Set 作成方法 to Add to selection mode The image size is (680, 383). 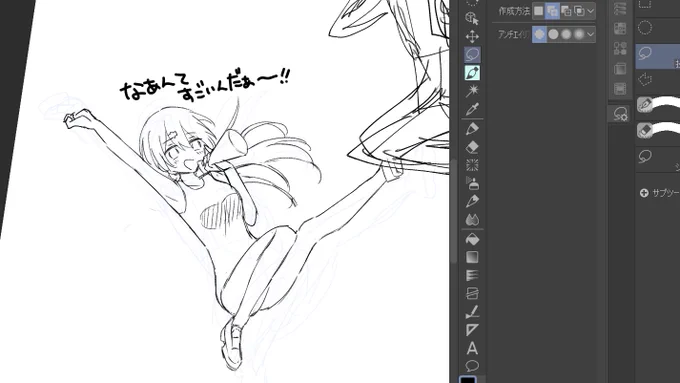pos(552,11)
